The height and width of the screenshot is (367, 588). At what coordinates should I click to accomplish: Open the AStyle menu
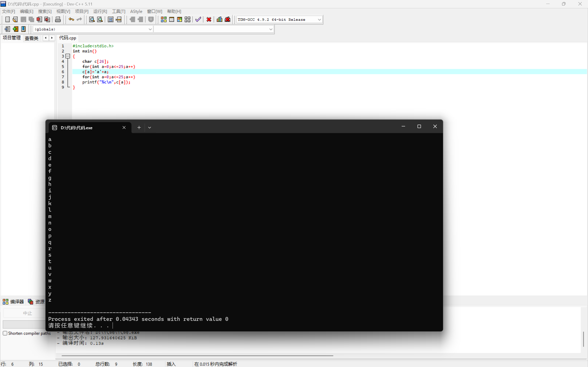(136, 11)
